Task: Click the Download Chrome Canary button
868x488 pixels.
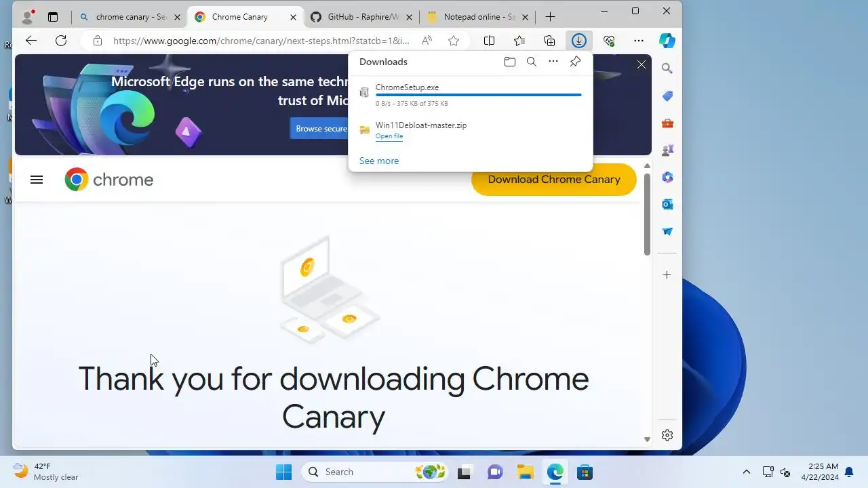Action: click(x=554, y=180)
